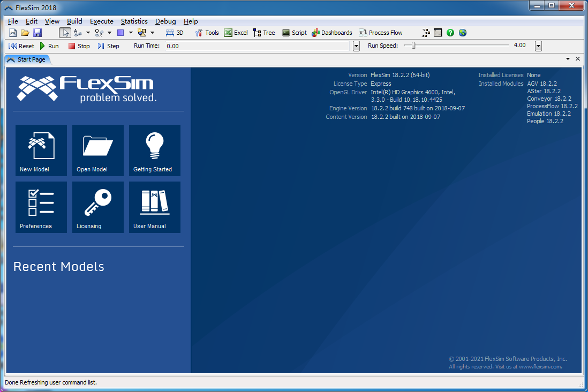Viewport: 588px width, 392px height.
Task: Click the save model floppy disk icon
Action: coord(37,33)
